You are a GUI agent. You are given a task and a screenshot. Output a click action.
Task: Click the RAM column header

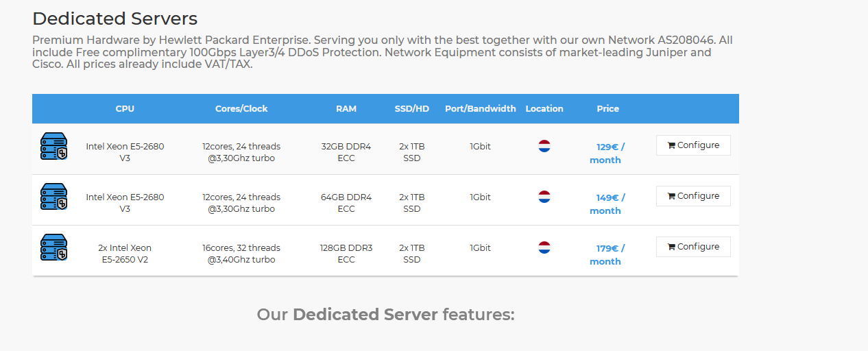pyautogui.click(x=346, y=108)
